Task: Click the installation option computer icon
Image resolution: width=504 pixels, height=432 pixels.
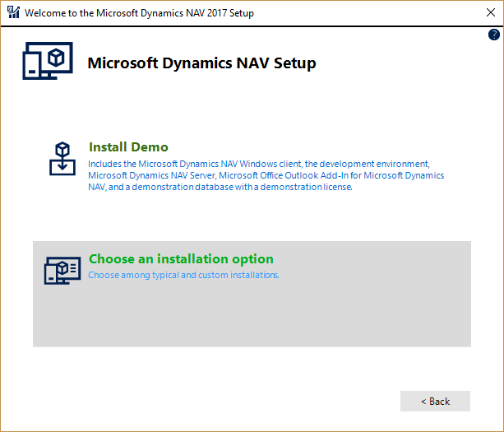Action: click(62, 270)
